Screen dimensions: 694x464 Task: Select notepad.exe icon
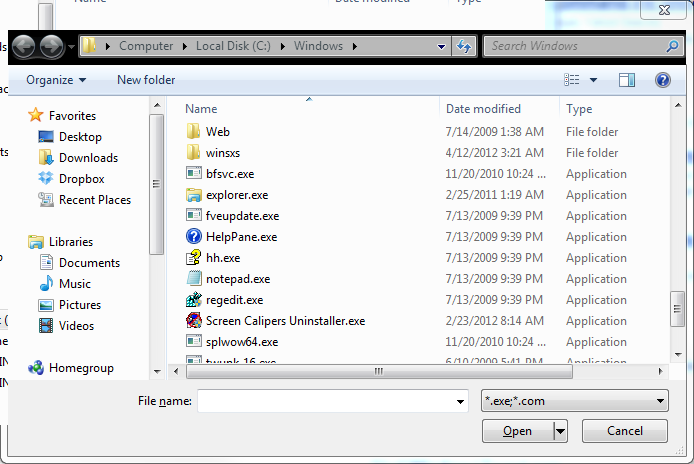(x=193, y=278)
